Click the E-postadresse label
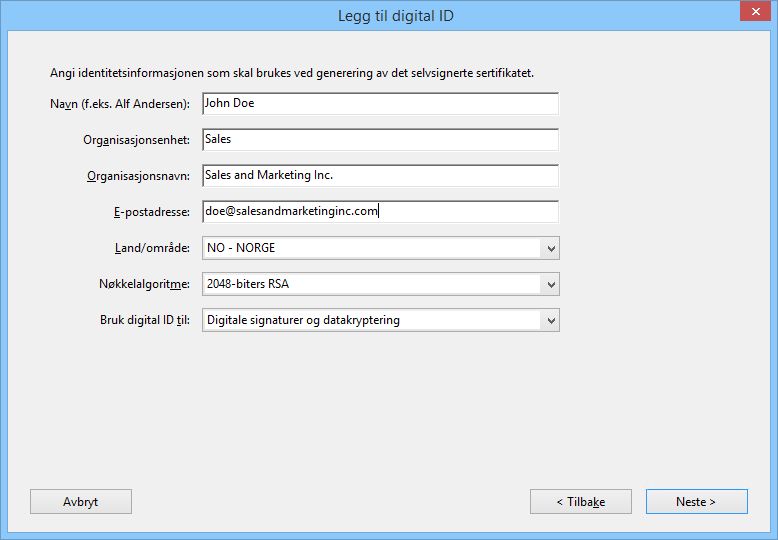Image resolution: width=778 pixels, height=540 pixels. click(x=152, y=212)
